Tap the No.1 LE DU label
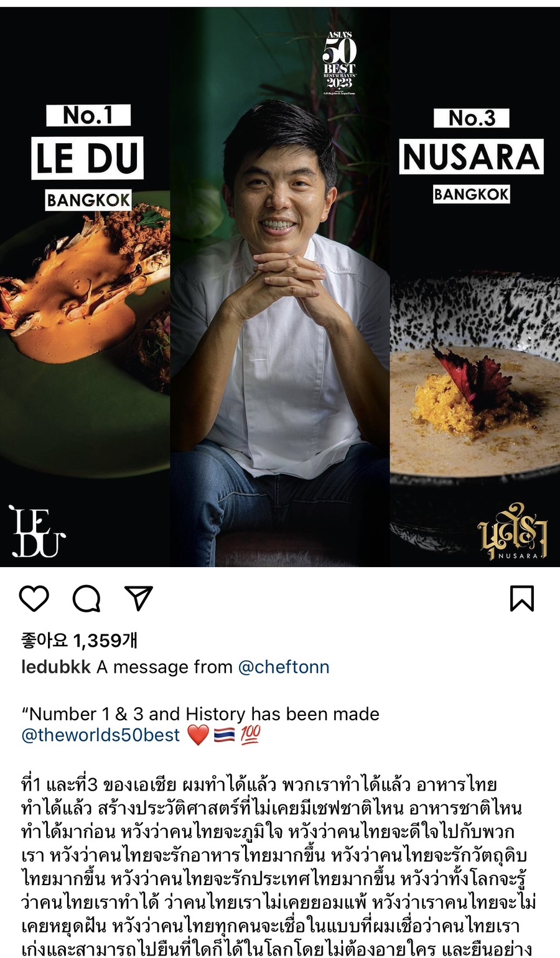Viewport: 560px width, 958px height. coord(88,142)
